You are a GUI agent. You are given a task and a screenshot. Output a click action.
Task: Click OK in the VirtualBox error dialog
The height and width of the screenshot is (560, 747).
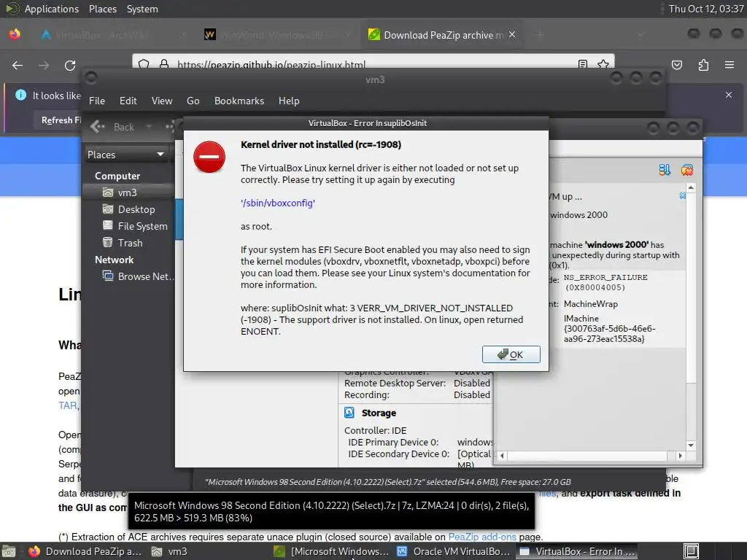(x=511, y=354)
